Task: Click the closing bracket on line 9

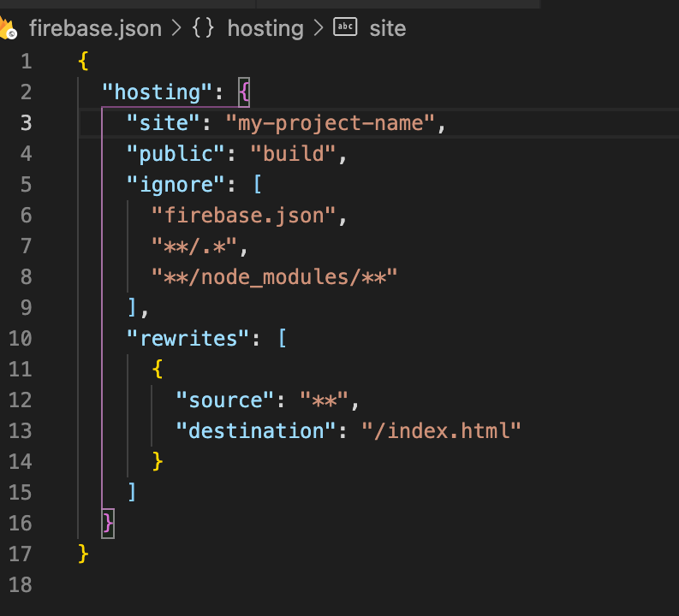Action: tap(132, 307)
